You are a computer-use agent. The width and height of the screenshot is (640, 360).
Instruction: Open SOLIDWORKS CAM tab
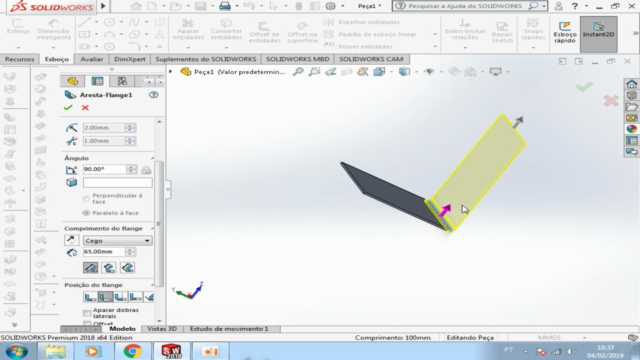tap(371, 59)
